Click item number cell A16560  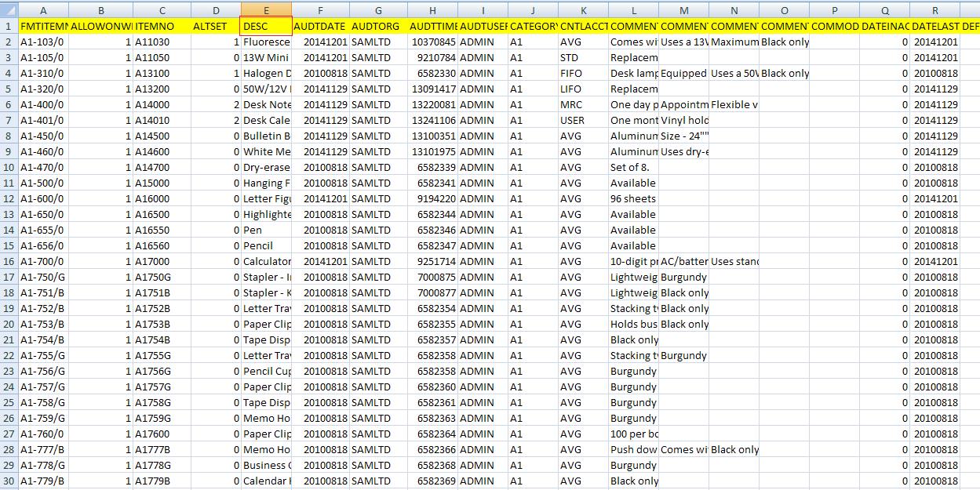tap(162, 245)
